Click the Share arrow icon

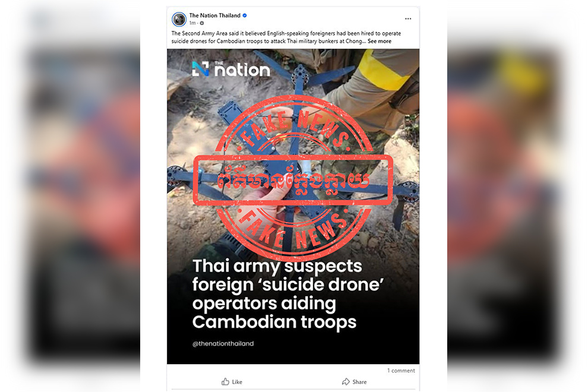click(x=346, y=381)
